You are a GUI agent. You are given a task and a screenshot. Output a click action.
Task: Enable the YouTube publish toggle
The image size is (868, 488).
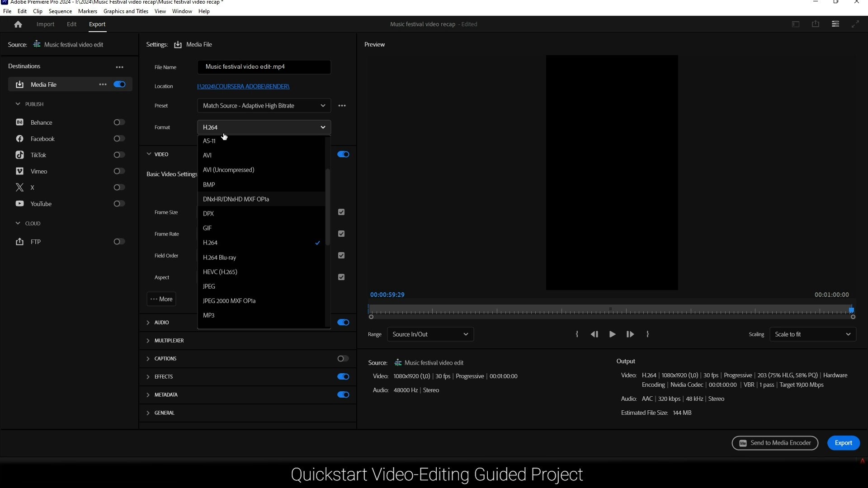(x=119, y=204)
